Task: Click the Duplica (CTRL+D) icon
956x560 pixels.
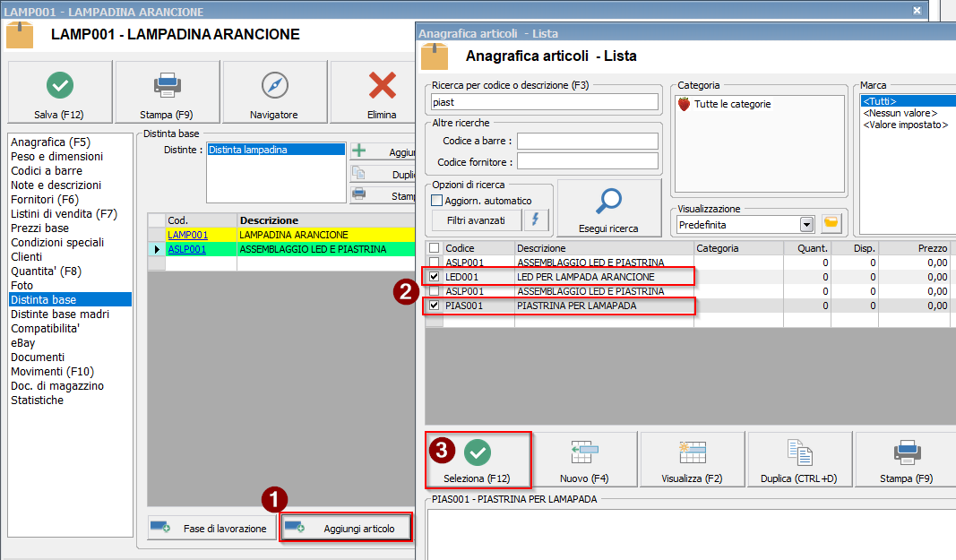Action: click(x=798, y=452)
